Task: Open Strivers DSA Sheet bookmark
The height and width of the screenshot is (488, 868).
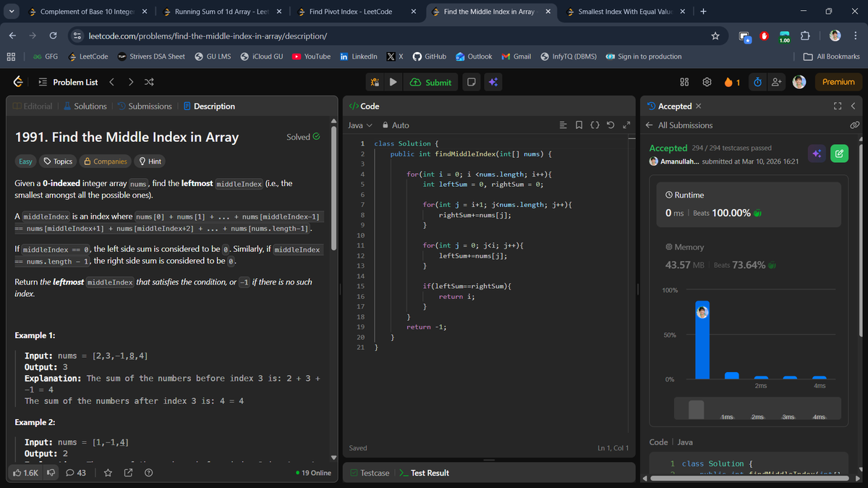Action: [x=151, y=56]
